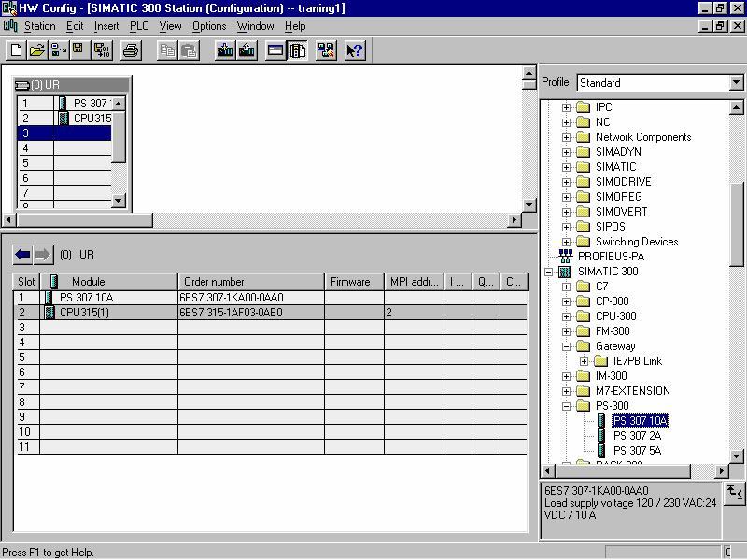The width and height of the screenshot is (747, 560).
Task: Select slot 4 row in detail table
Action: coord(270,343)
